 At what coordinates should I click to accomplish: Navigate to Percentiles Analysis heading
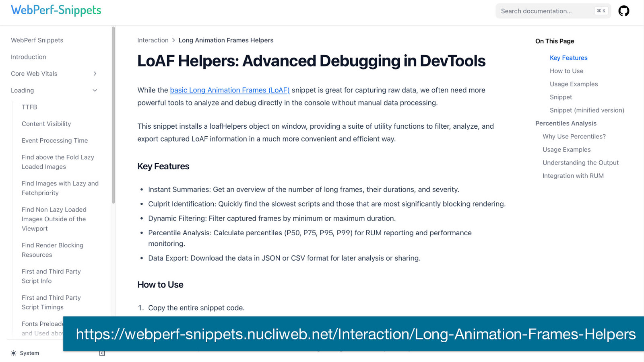point(566,123)
